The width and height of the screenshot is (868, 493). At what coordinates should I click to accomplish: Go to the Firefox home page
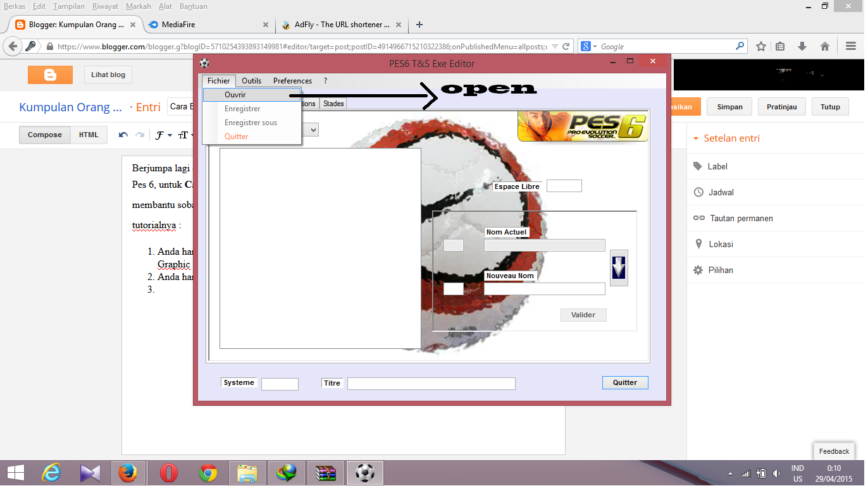click(824, 46)
